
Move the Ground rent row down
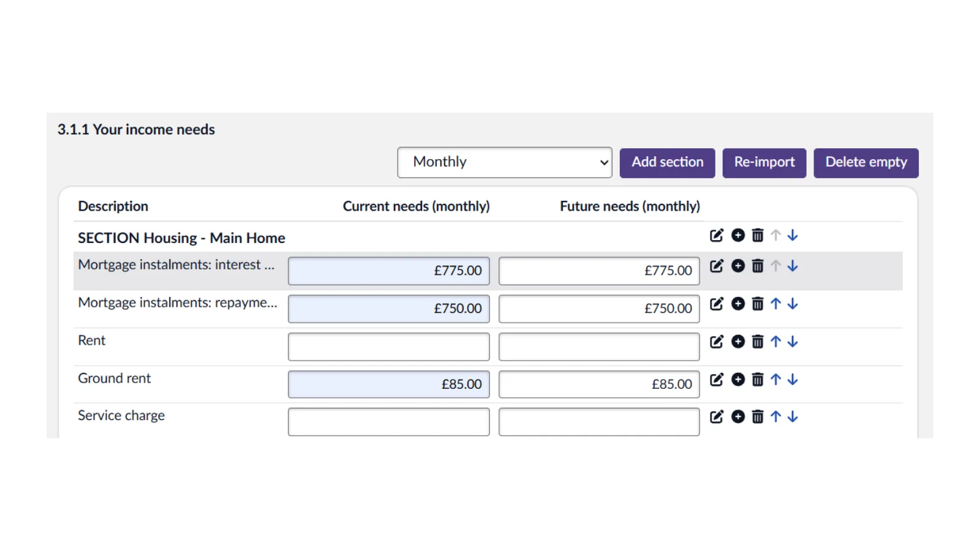[793, 380]
